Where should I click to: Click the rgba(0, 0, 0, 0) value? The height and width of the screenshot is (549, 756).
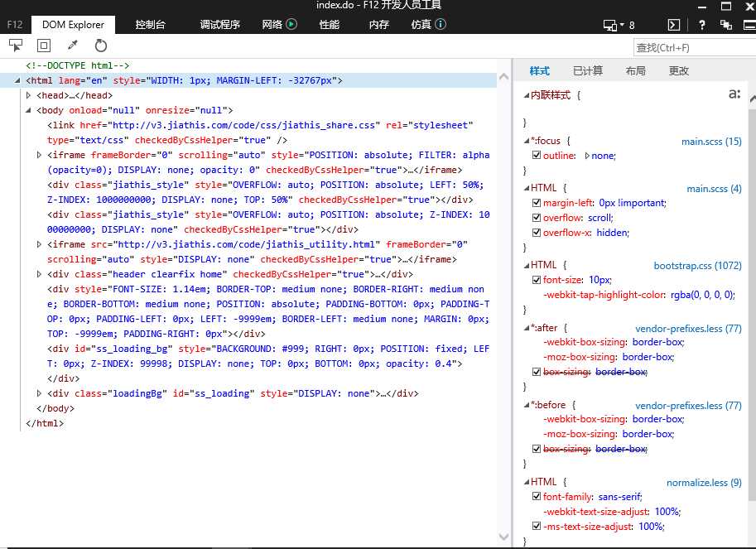tap(702, 295)
